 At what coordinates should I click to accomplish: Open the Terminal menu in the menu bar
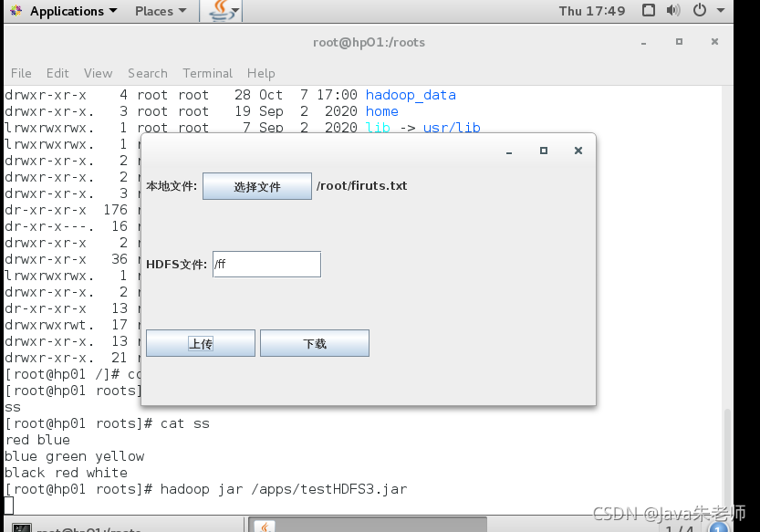(x=207, y=73)
